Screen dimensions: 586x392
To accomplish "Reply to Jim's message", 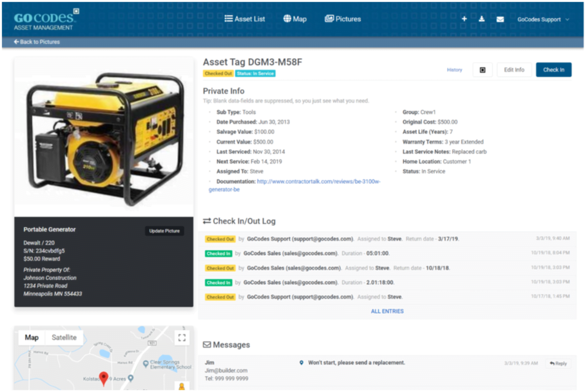I will tap(558, 364).
